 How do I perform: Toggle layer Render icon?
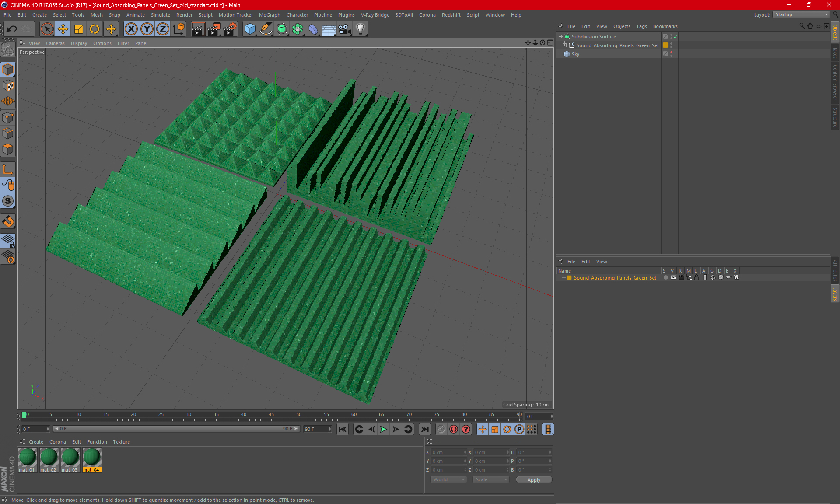tap(681, 277)
